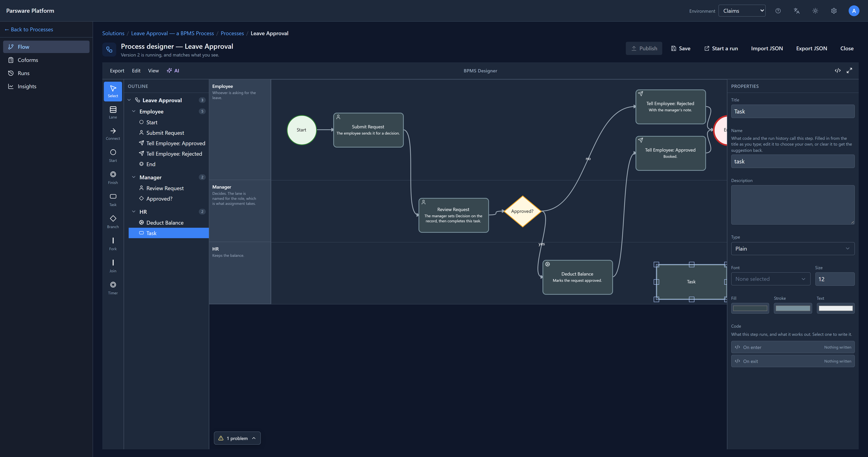
Task: Select Deduct Balance in the outline
Action: pos(169,223)
